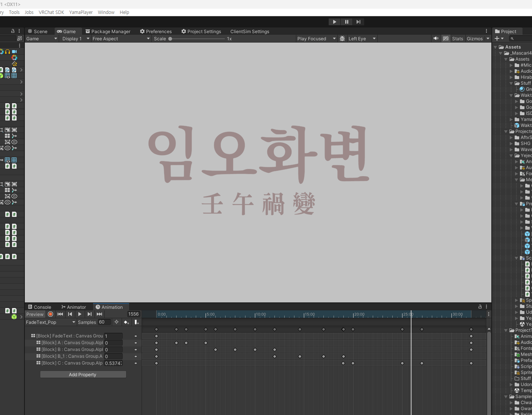Start Play mode with main play button
The image size is (532, 415).
tap(334, 22)
